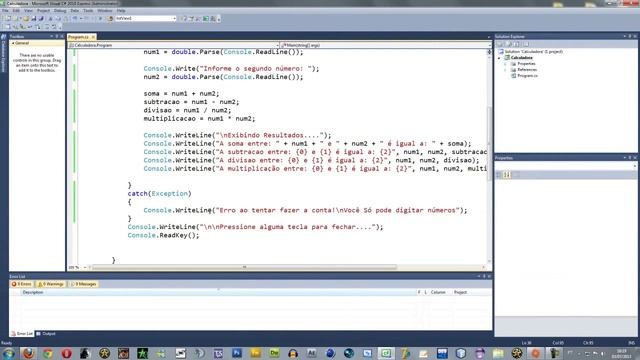Click the Open File folder icon
The height and width of the screenshot is (360, 640).
coord(26,18)
